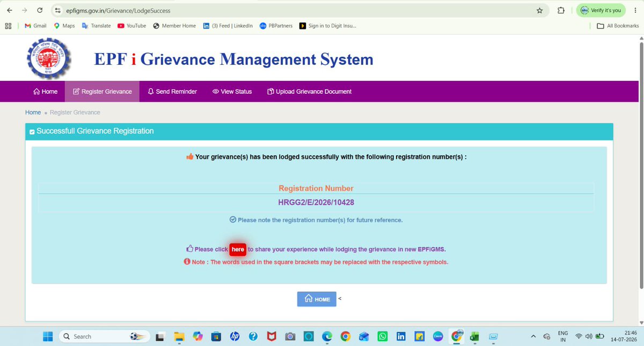Click the Home breadcrumb link

click(33, 112)
